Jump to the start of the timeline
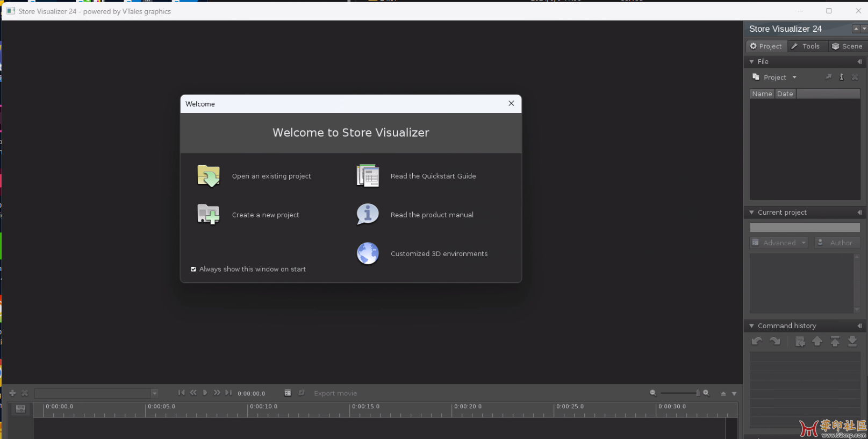 [182, 393]
